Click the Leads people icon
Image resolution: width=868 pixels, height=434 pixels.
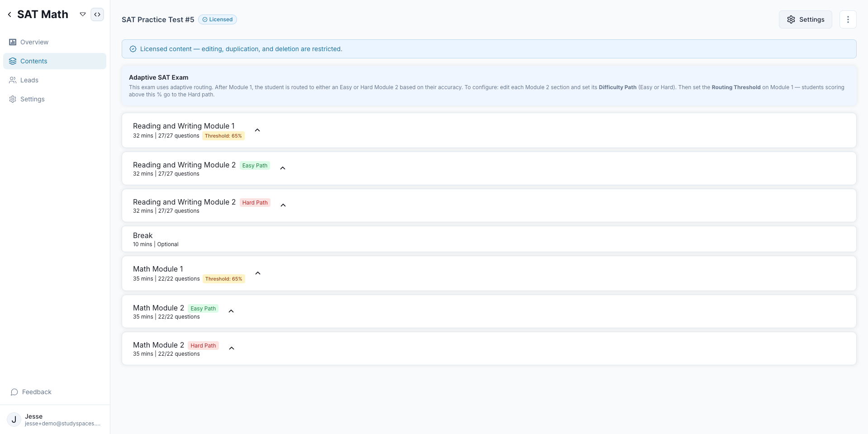[x=13, y=80]
